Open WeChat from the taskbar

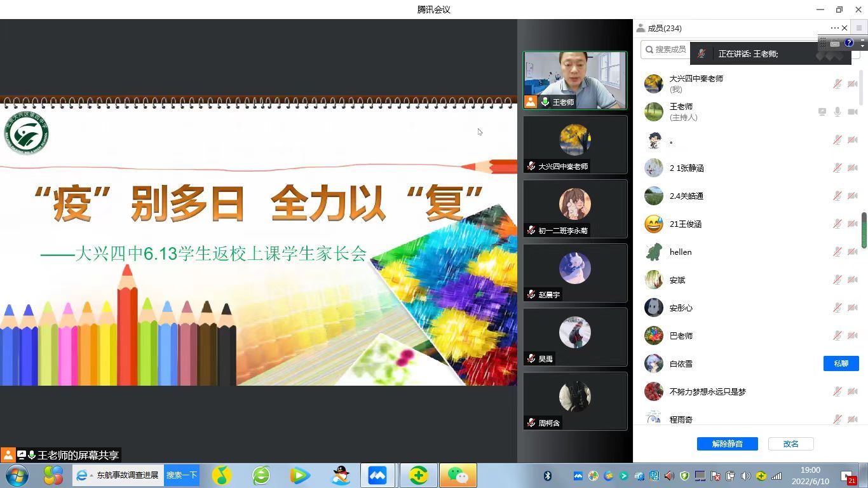coord(458,475)
